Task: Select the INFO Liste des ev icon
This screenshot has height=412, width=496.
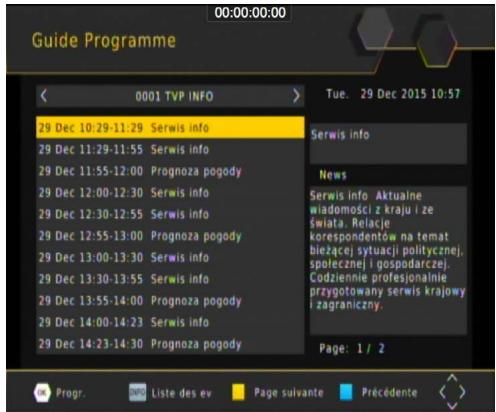Action: [138, 392]
